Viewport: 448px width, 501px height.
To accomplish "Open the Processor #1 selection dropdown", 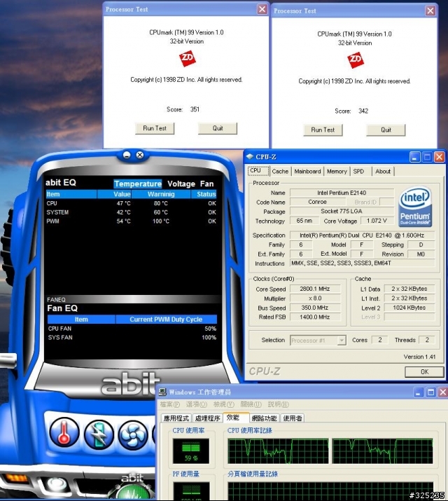I will [x=318, y=341].
